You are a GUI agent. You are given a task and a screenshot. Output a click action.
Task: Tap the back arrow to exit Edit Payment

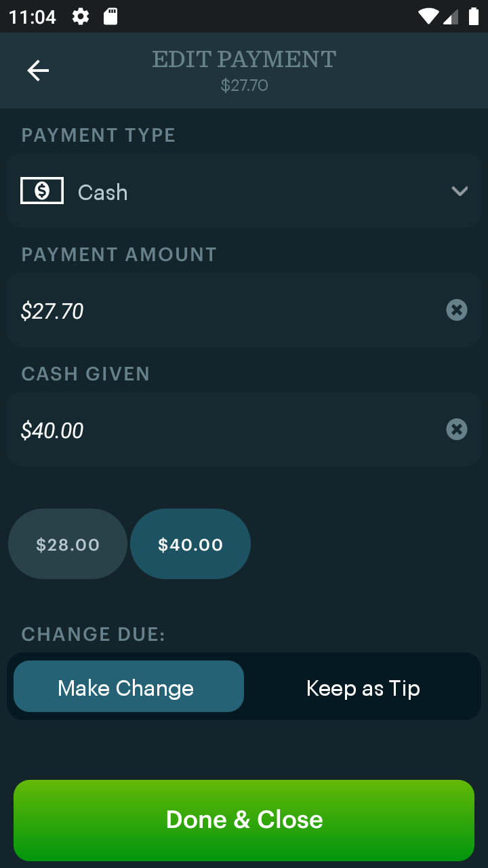tap(38, 70)
